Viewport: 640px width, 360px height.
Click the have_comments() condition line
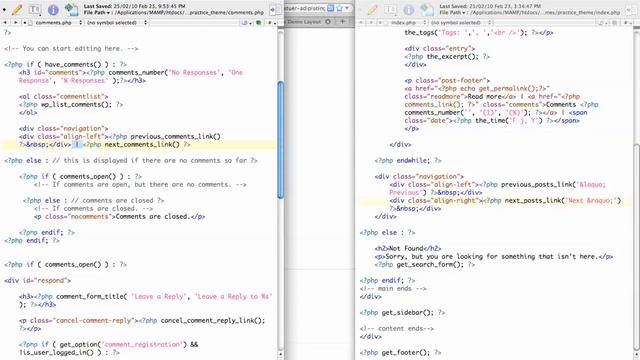pos(65,64)
